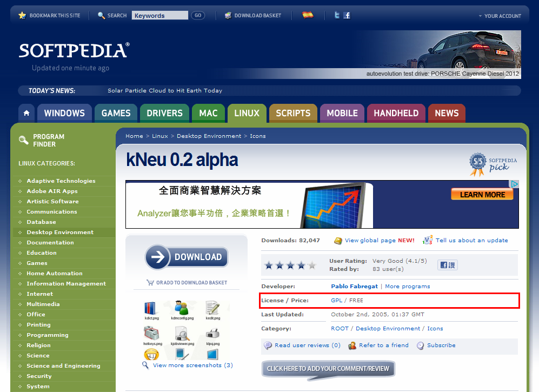
Task: Rate with the fifth gray star
Action: click(x=312, y=265)
